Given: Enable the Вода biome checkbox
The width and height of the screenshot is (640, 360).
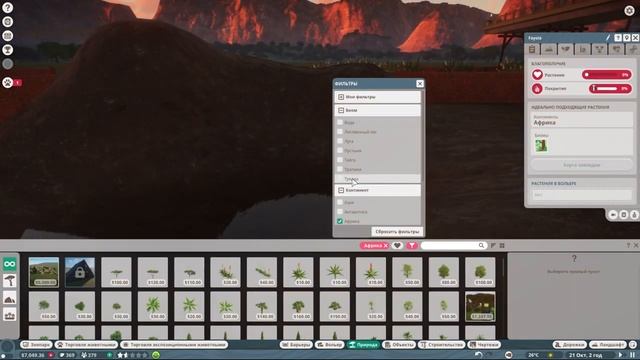Looking at the screenshot, I should [x=340, y=122].
